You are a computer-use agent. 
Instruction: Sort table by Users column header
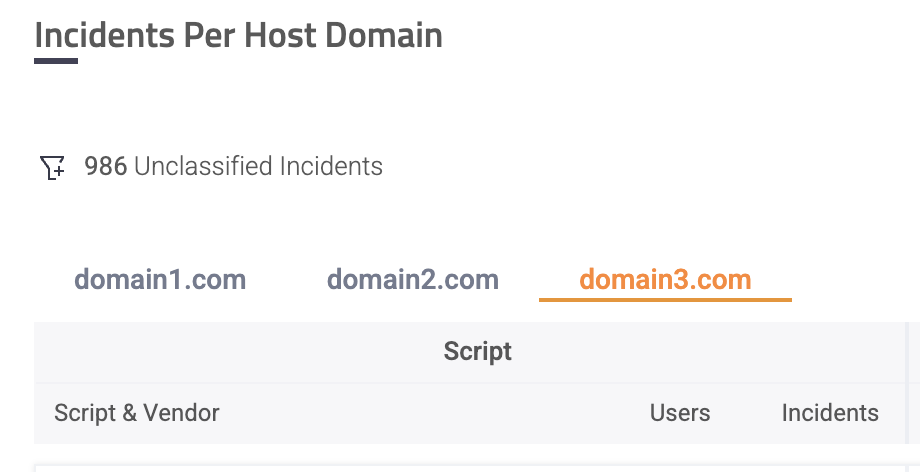click(x=680, y=413)
